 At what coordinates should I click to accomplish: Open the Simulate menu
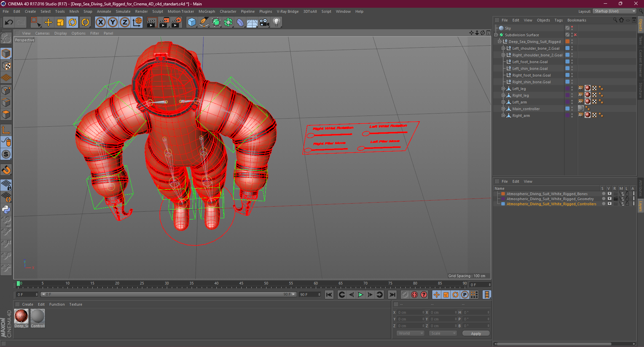click(x=123, y=11)
